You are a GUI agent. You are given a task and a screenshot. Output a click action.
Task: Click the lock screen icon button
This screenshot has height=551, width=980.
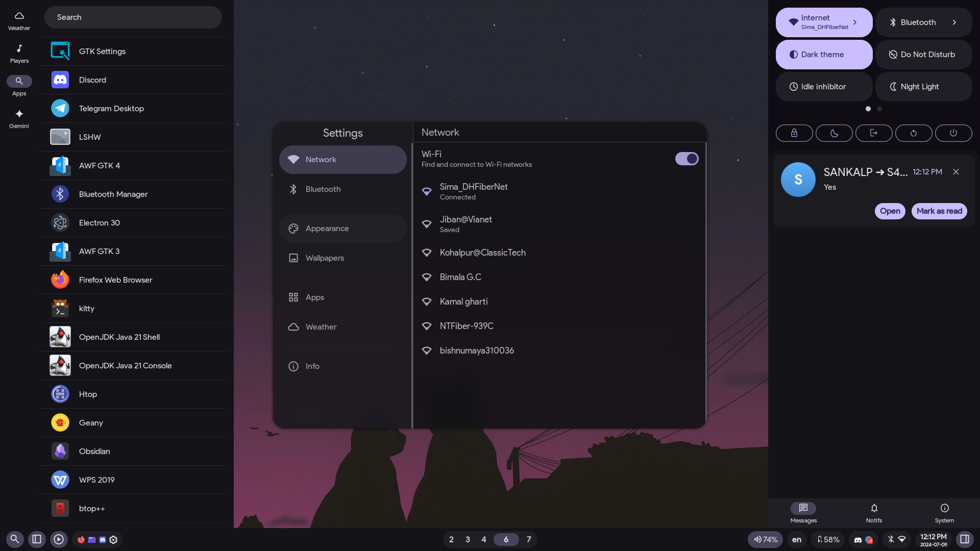794,133
